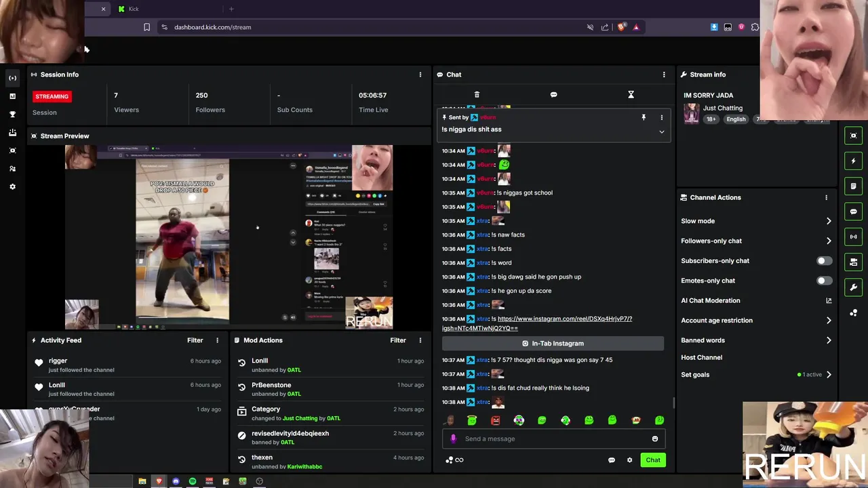Click the speech bubble icon in chat toolbar

(553, 95)
